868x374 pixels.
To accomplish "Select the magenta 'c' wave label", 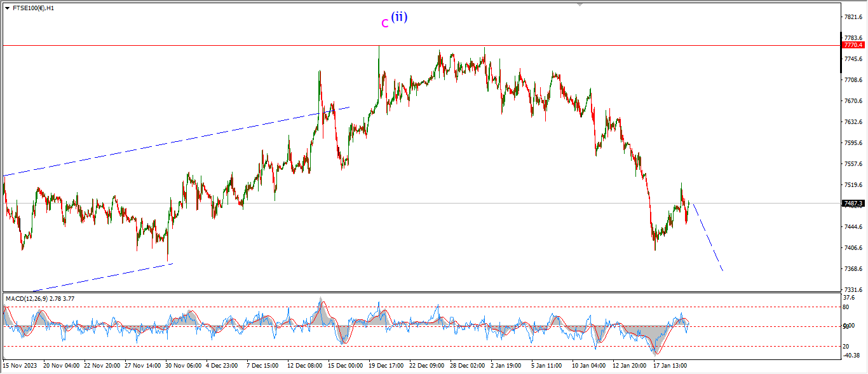I will click(x=384, y=24).
